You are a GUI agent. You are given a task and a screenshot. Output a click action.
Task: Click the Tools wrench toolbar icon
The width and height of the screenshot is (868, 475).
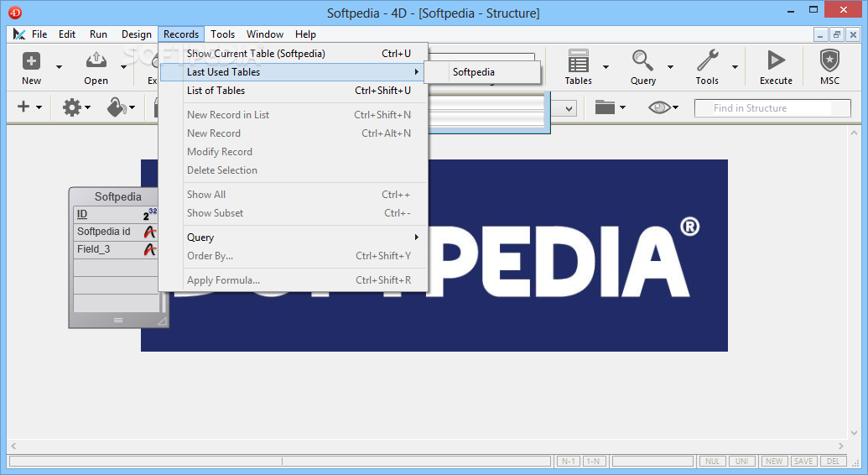[x=708, y=60]
